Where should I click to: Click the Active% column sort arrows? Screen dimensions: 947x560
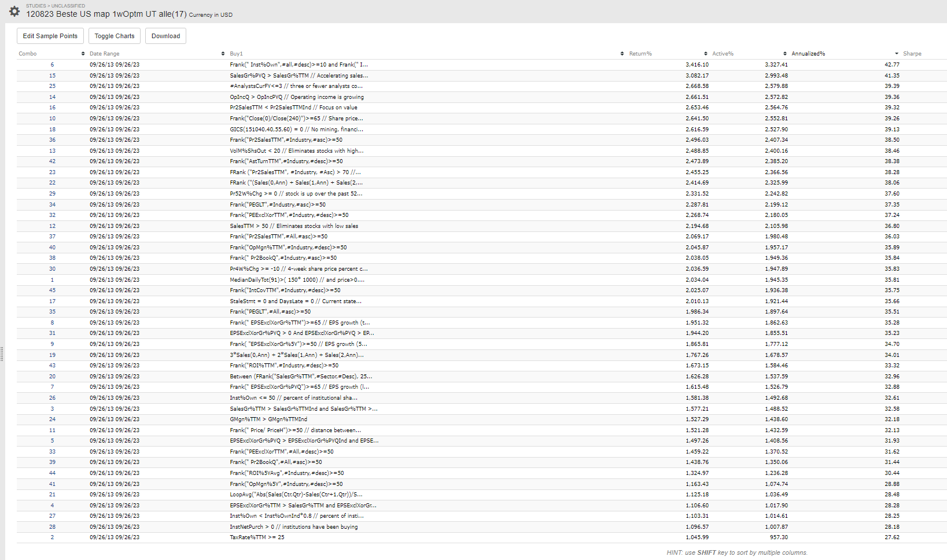[x=784, y=54]
